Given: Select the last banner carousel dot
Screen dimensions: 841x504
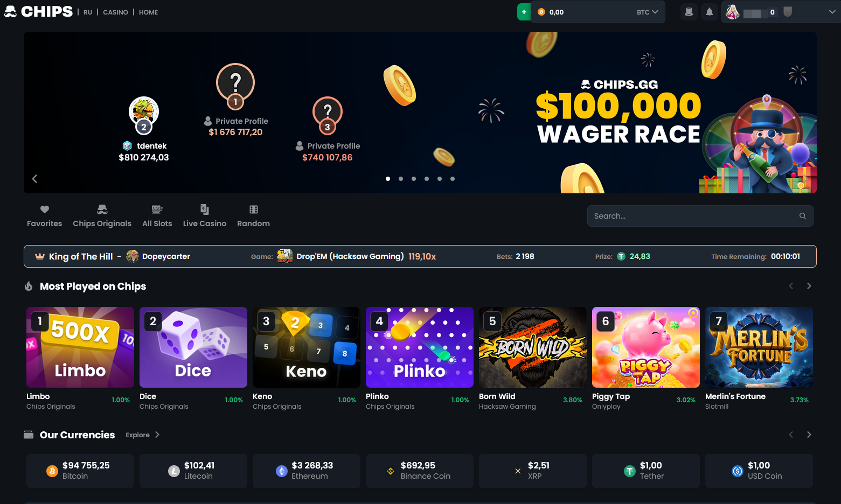Looking at the screenshot, I should [x=453, y=179].
